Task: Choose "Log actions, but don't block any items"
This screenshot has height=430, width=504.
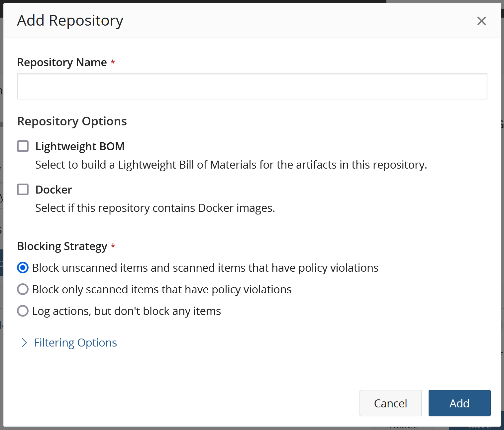Action: tap(23, 311)
